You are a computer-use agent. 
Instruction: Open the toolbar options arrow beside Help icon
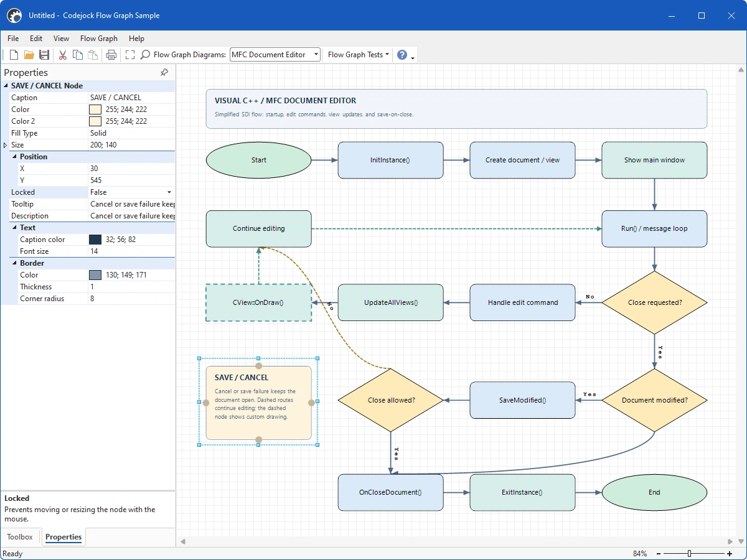click(413, 57)
